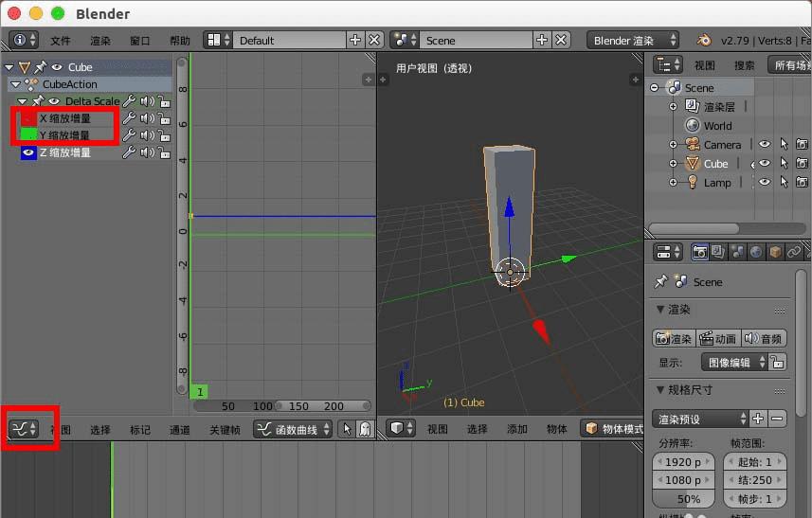Toggle modifiers wrench for X 缩放增量

pyautogui.click(x=129, y=118)
